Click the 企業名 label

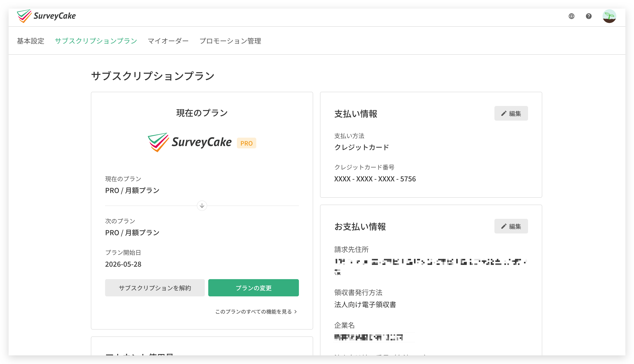click(344, 325)
